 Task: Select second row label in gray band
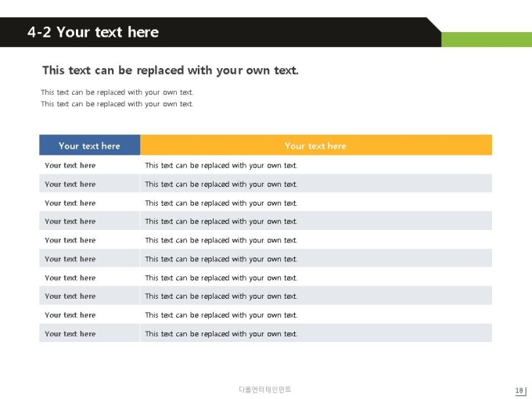70,184
